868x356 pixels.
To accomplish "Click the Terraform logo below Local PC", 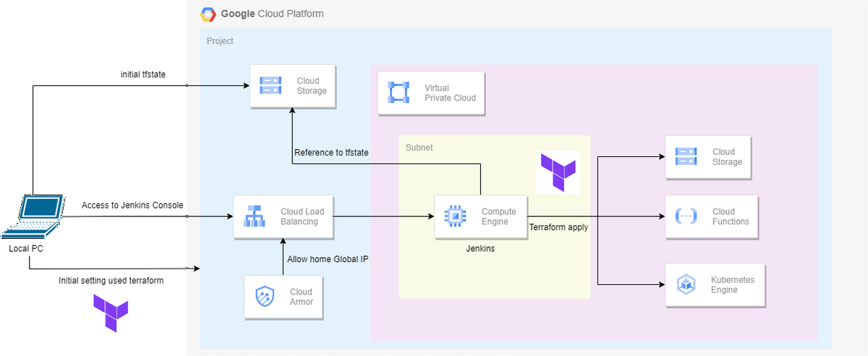I will pos(111,314).
